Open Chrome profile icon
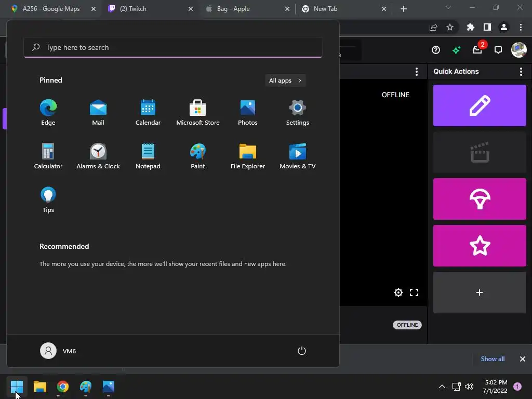The width and height of the screenshot is (532, 399). coord(504,27)
